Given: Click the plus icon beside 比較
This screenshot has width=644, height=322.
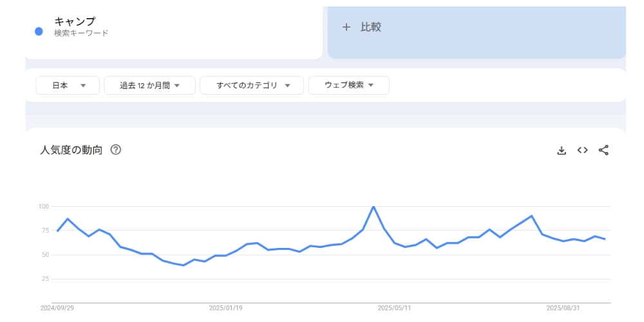Looking at the screenshot, I should [x=346, y=27].
